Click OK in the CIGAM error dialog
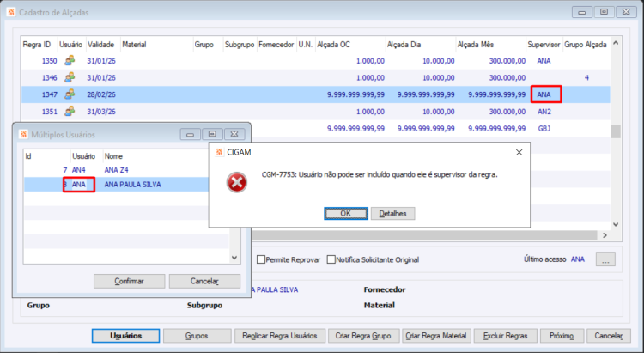Screen dimensions: 644x353 [346, 213]
